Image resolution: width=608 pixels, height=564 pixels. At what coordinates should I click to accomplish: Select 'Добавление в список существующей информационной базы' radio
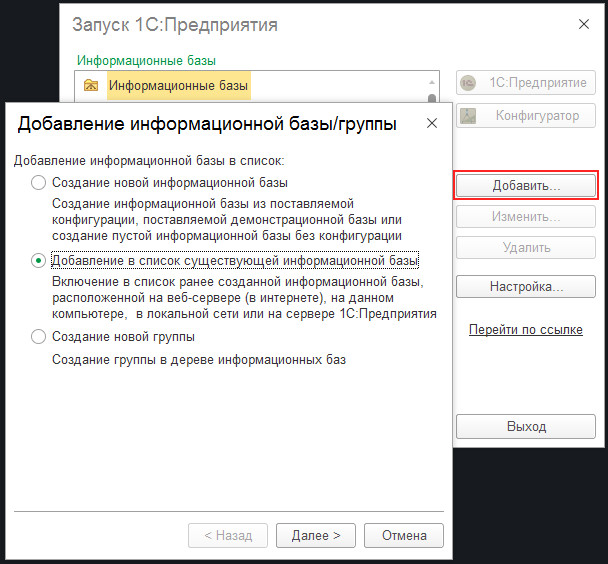[38, 260]
